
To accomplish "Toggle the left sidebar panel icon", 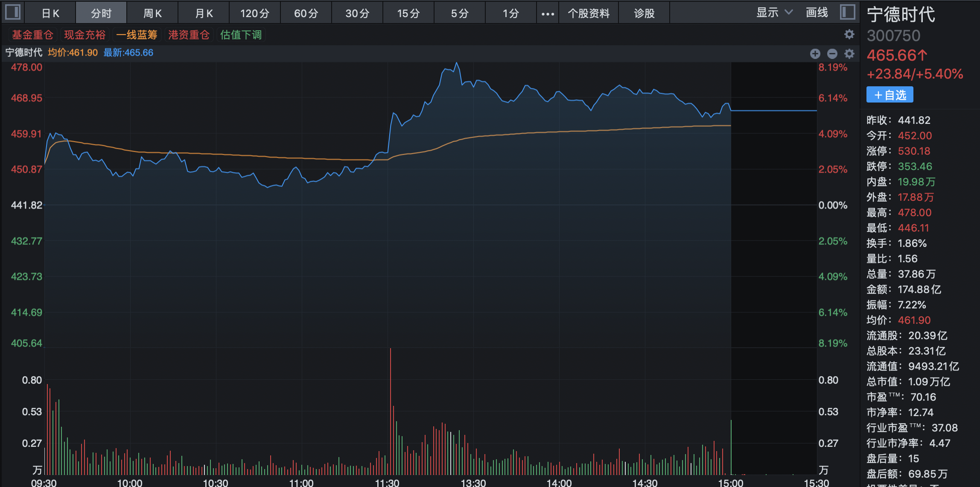I will [12, 12].
